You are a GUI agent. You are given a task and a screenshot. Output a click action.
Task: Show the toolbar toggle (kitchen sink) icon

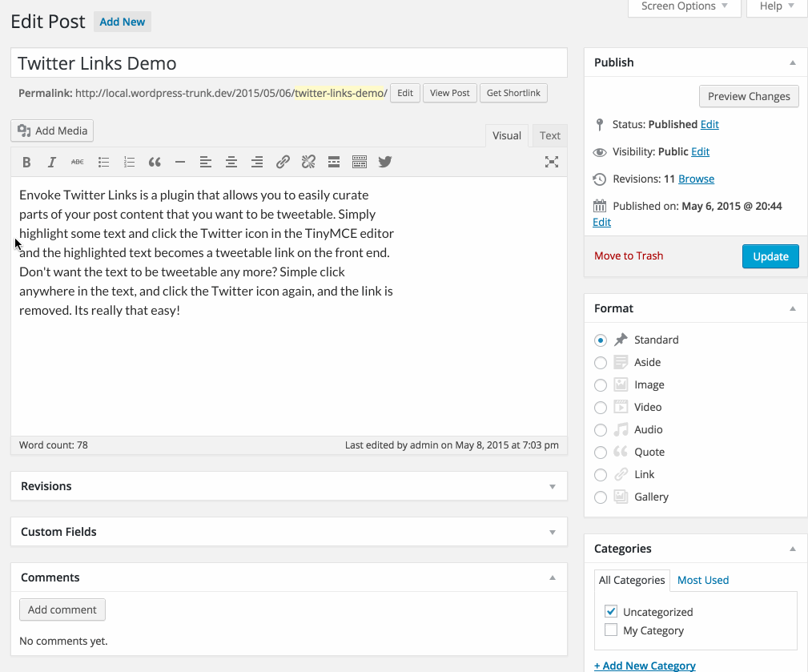coord(360,162)
